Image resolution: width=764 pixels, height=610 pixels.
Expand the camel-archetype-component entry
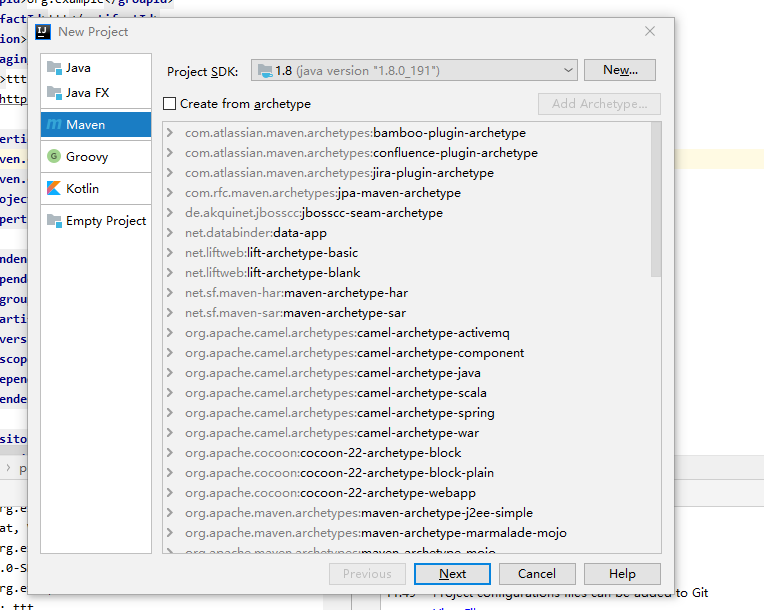[170, 352]
